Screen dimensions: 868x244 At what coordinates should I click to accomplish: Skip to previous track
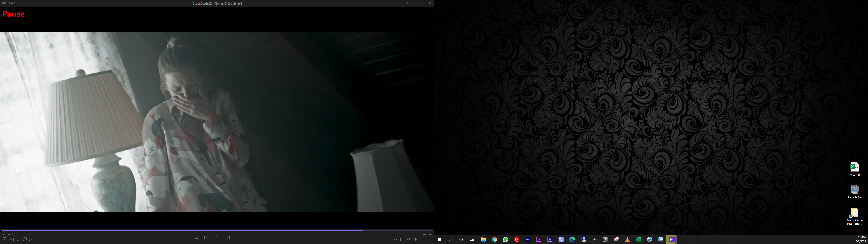(x=206, y=238)
